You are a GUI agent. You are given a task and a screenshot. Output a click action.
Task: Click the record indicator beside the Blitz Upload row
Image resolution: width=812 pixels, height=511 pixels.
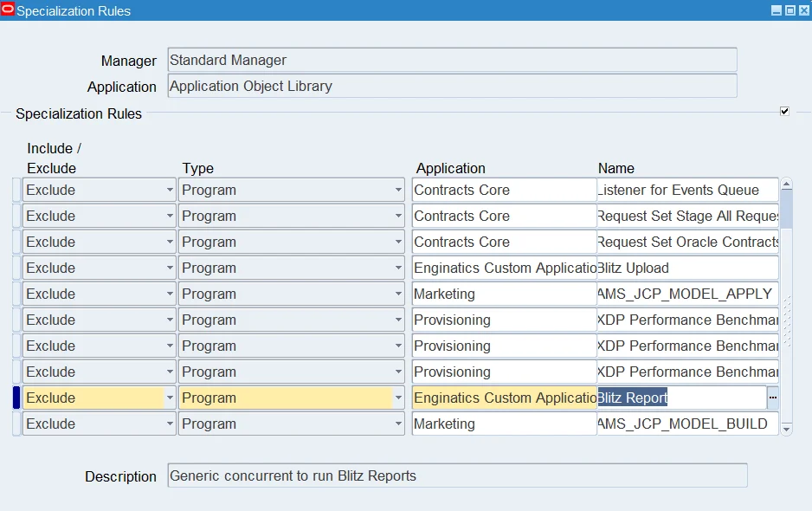point(16,268)
